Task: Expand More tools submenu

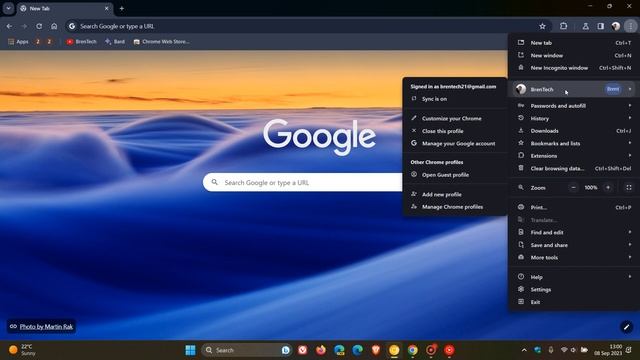Action: coord(574,258)
